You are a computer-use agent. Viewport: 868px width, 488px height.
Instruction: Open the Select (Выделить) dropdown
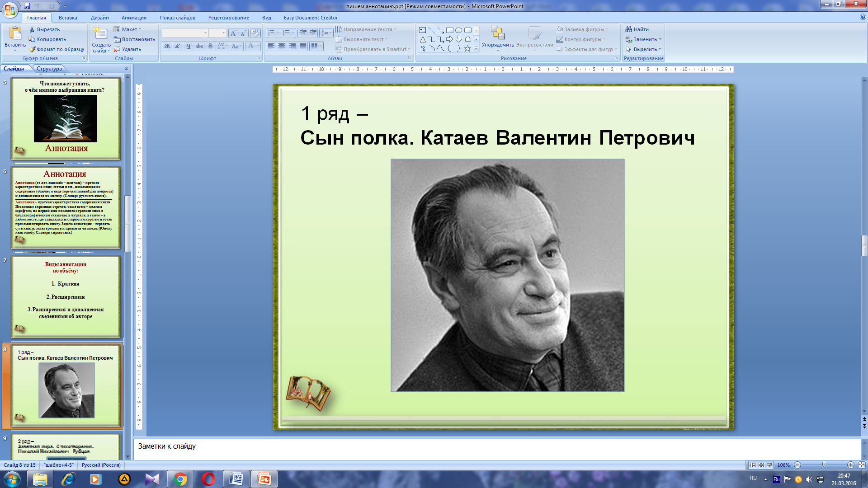click(x=644, y=49)
